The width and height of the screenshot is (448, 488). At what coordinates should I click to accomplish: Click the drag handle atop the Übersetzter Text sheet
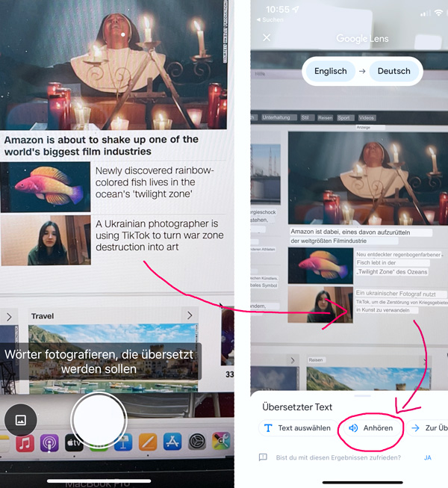pos(362,395)
